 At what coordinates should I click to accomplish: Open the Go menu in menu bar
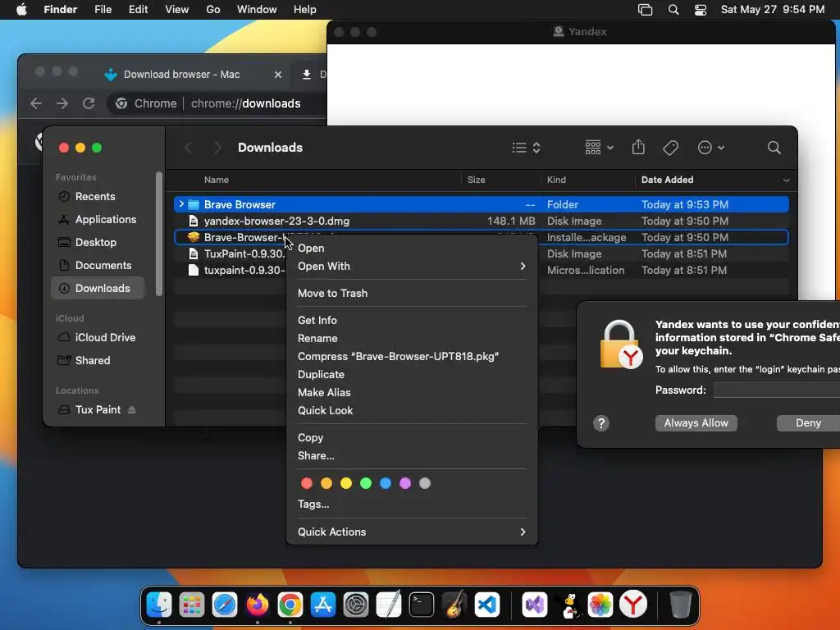pyautogui.click(x=212, y=10)
